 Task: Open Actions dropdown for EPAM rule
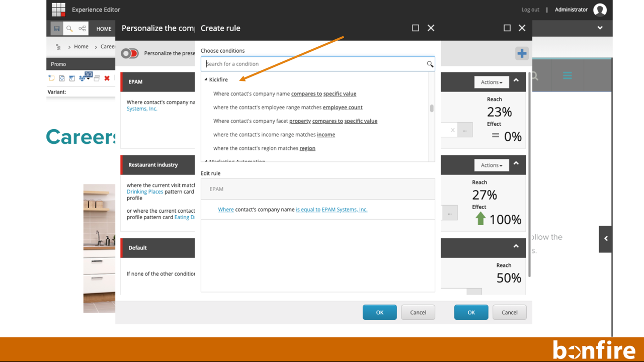[492, 82]
